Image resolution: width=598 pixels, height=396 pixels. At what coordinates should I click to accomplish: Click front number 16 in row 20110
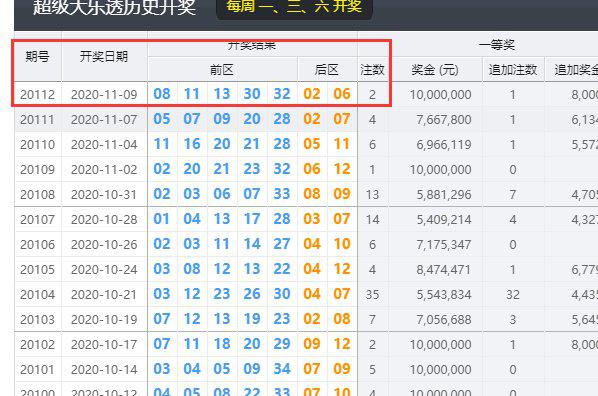(x=192, y=144)
